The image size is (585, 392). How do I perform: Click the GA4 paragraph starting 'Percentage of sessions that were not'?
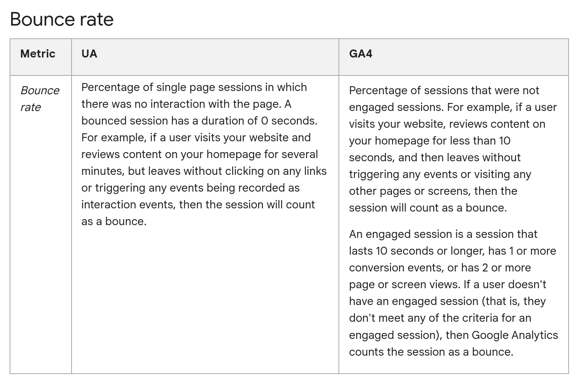pyautogui.click(x=453, y=149)
